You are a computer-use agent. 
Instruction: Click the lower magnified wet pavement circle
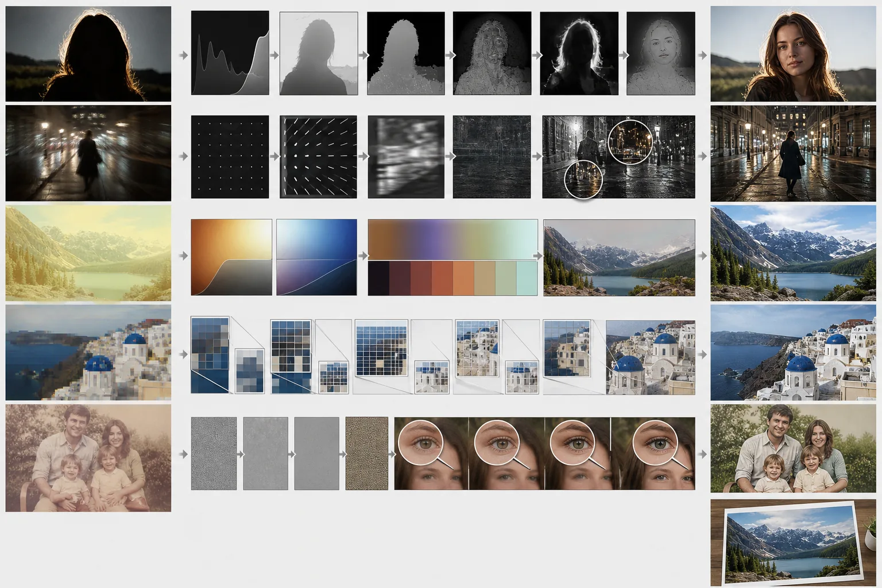point(584,179)
